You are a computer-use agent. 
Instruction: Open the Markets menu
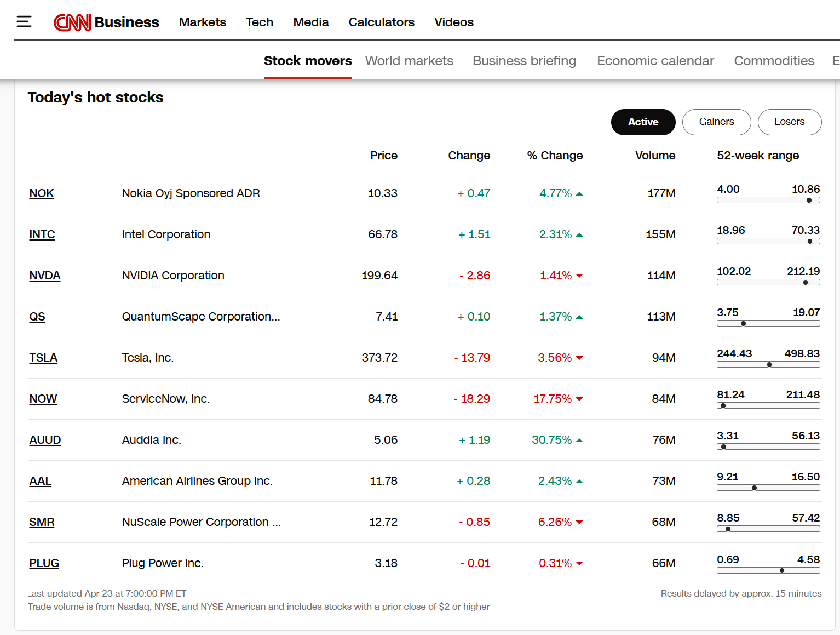pos(202,22)
